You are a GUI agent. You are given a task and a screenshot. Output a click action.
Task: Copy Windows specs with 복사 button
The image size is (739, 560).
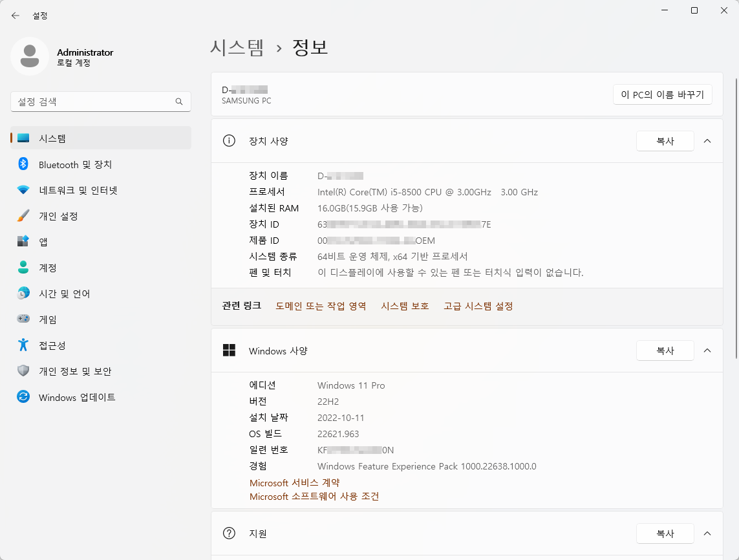(x=665, y=350)
